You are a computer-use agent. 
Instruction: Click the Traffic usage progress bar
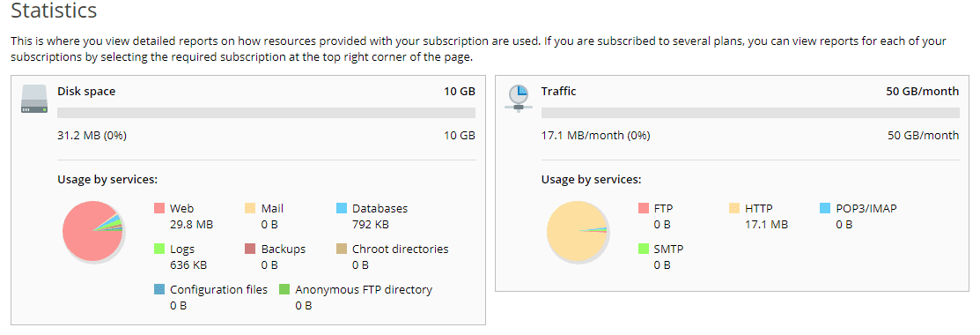tap(750, 113)
